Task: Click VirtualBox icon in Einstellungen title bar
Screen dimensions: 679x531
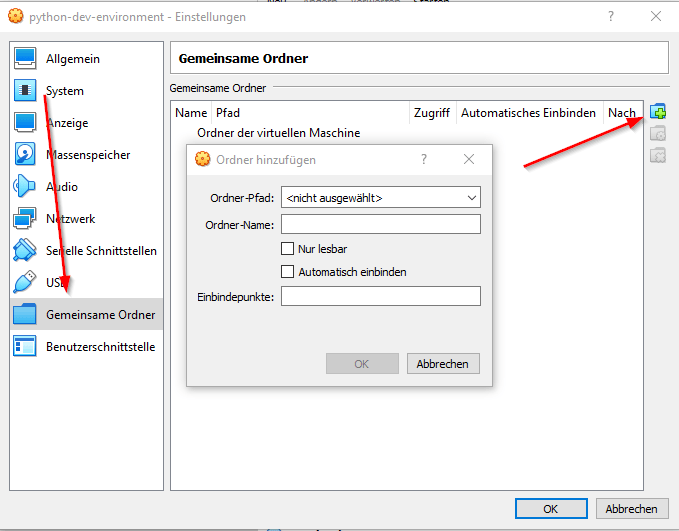Action: 16,16
